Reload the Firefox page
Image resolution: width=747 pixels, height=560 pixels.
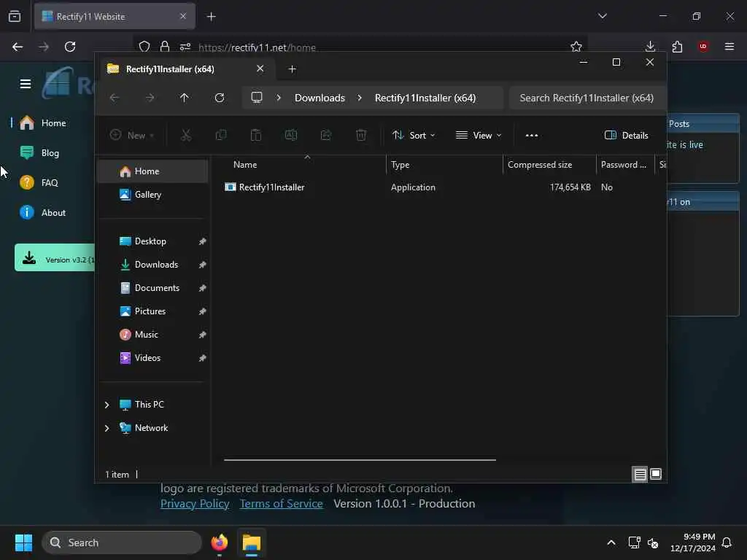click(70, 47)
